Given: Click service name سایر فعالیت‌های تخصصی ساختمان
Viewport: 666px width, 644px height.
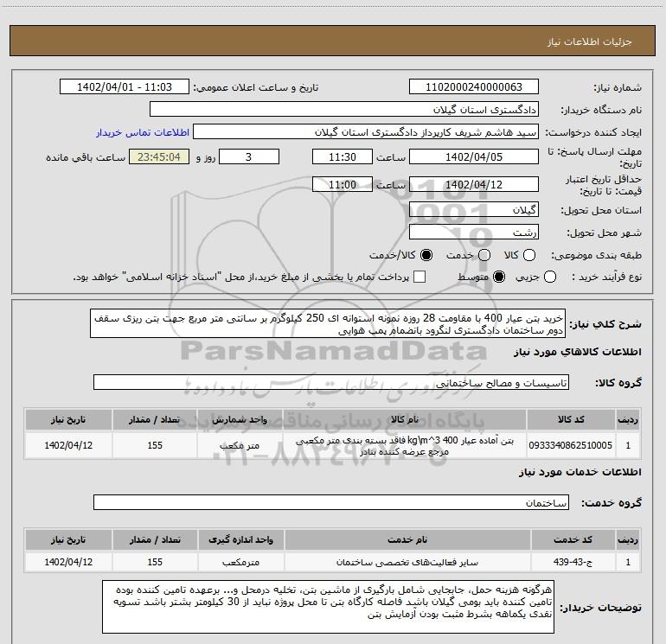Looking at the screenshot, I should click(x=407, y=562).
